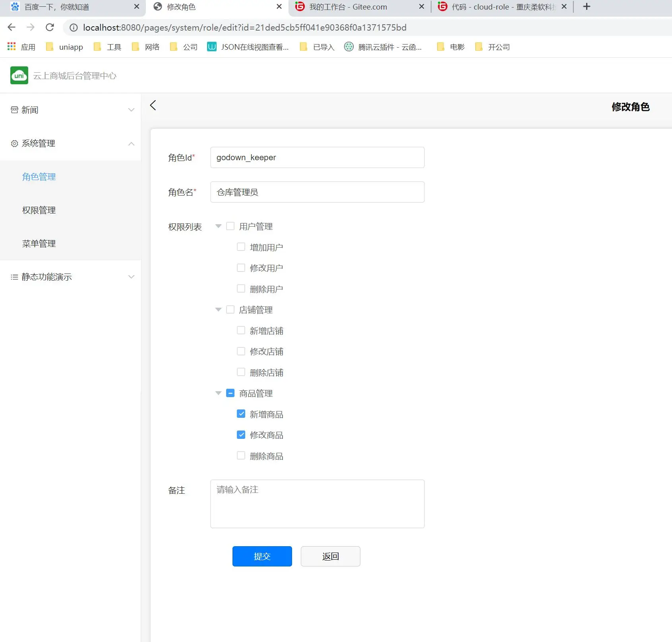Image resolution: width=672 pixels, height=642 pixels.
Task: Switch to the 我的工作台 Gitee tab
Action: coord(348,7)
